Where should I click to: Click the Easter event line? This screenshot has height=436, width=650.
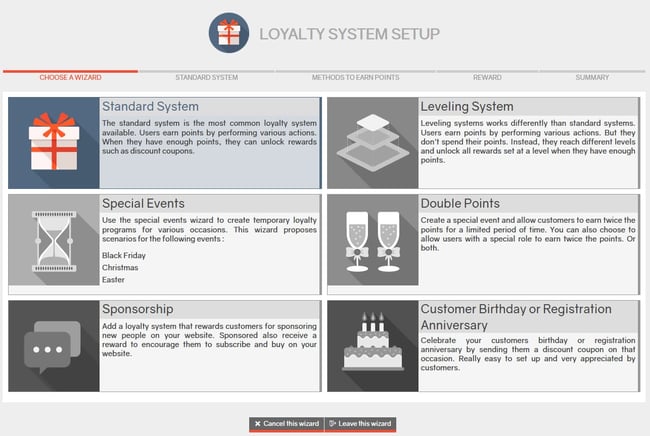[x=113, y=280]
